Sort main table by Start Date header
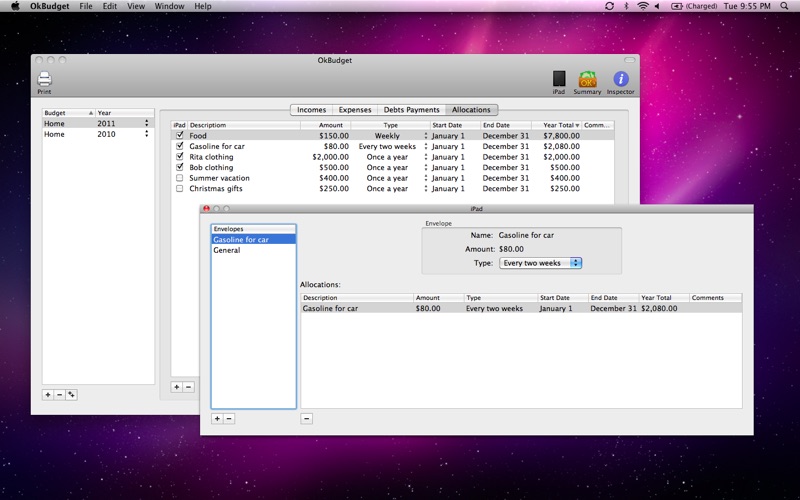Screen dimensions: 800x500 (455, 125)
